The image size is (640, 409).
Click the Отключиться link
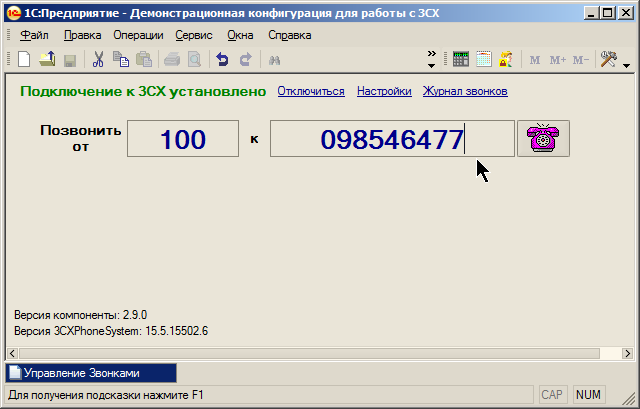coord(310,91)
